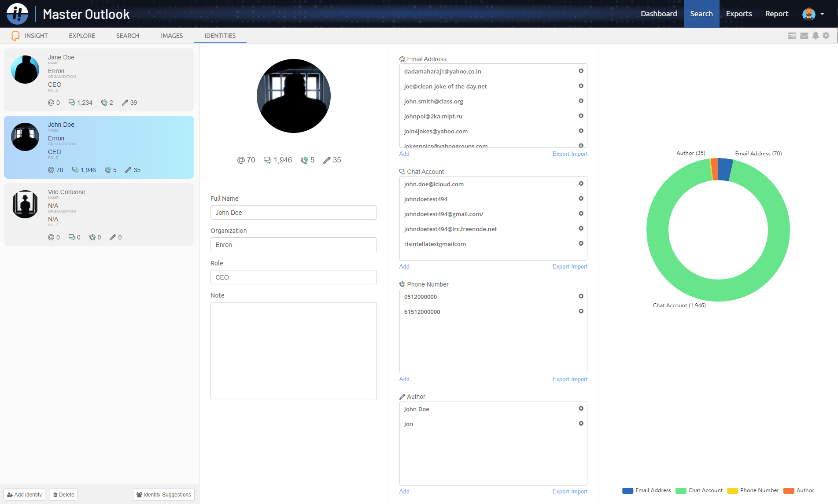The width and height of the screenshot is (838, 504).
Task: Select the Vito Corleone identity card
Action: click(x=99, y=214)
